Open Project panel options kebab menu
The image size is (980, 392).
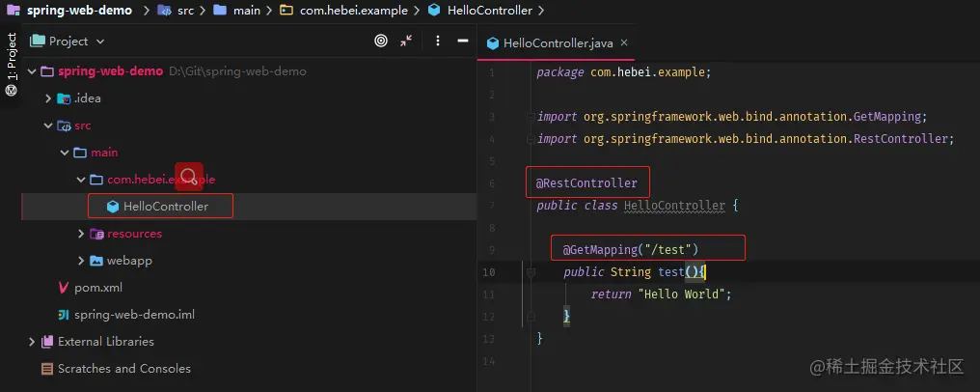438,42
